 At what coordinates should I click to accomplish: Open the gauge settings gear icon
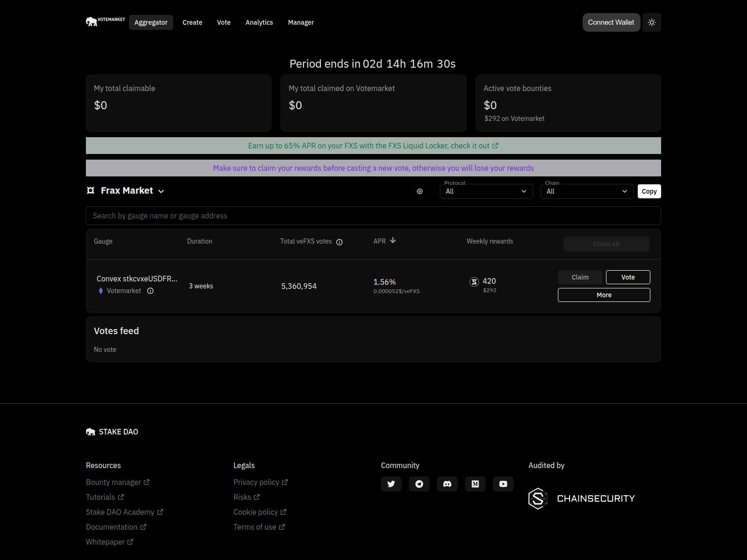(420, 191)
